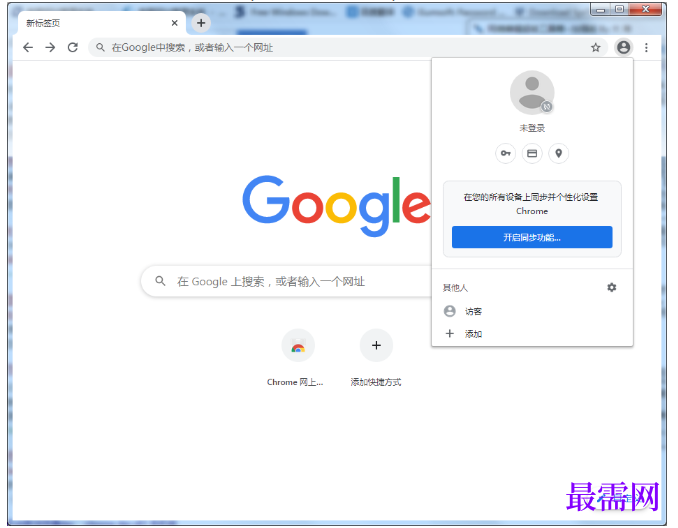Click 添加 to add a new person
The image size is (678, 528).
tap(532, 334)
